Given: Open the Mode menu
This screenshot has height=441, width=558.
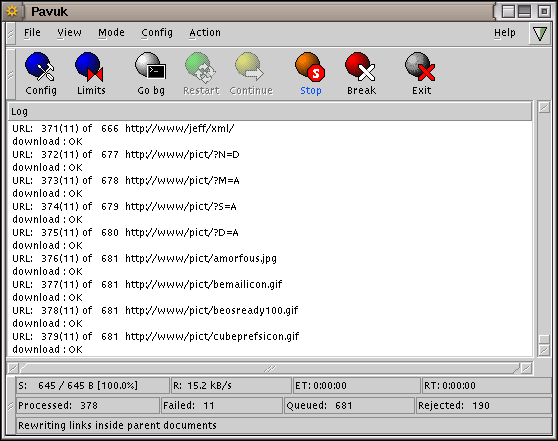Looking at the screenshot, I should tap(111, 33).
